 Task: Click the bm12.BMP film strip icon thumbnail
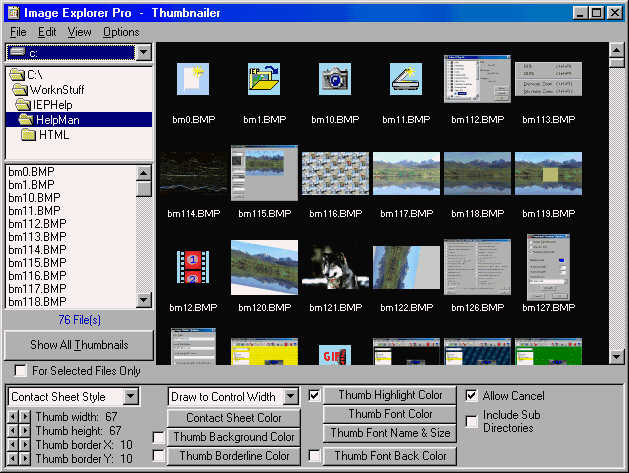pos(193,267)
